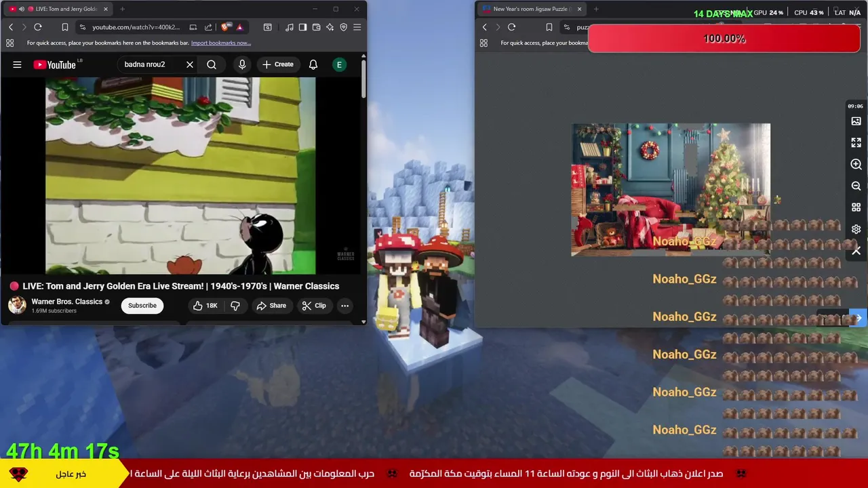
Task: Open more actions ellipsis under video
Action: 344,306
